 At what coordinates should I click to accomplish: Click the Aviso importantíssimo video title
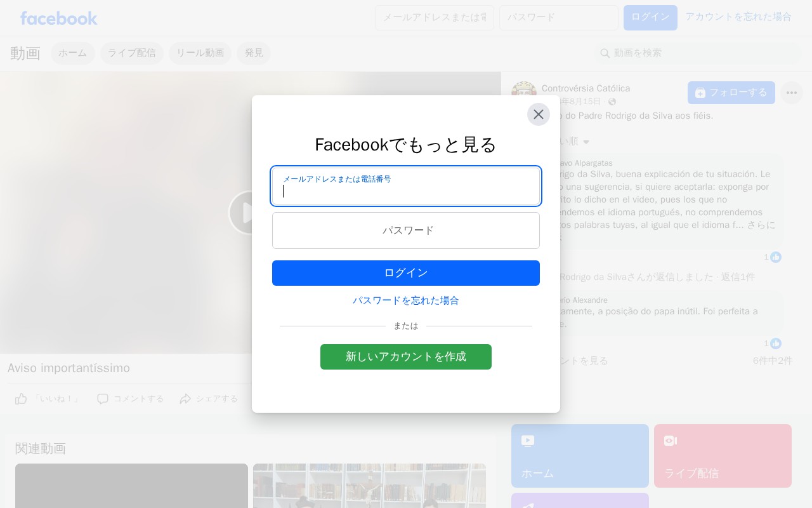pyautogui.click(x=69, y=368)
